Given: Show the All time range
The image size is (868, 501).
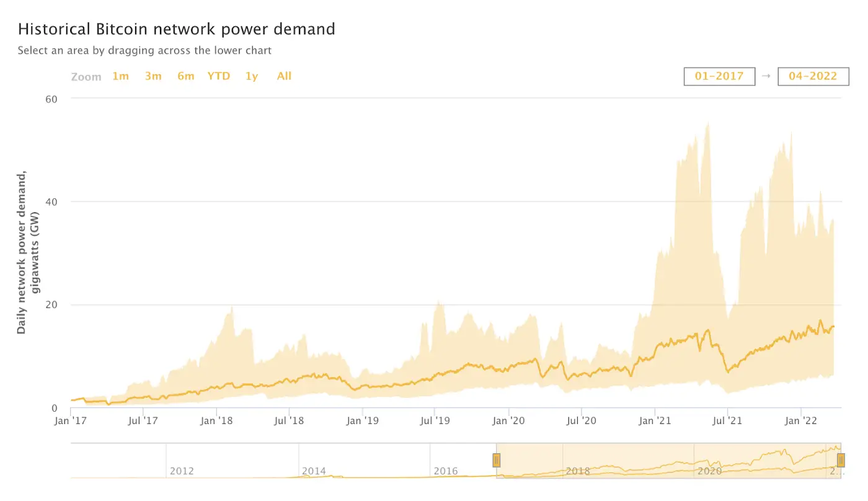Looking at the screenshot, I should [x=284, y=76].
